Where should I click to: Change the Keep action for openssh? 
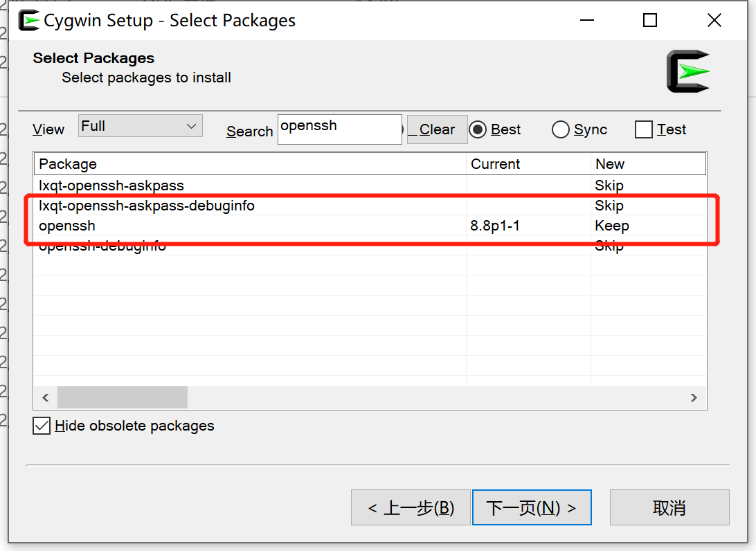[x=612, y=226]
